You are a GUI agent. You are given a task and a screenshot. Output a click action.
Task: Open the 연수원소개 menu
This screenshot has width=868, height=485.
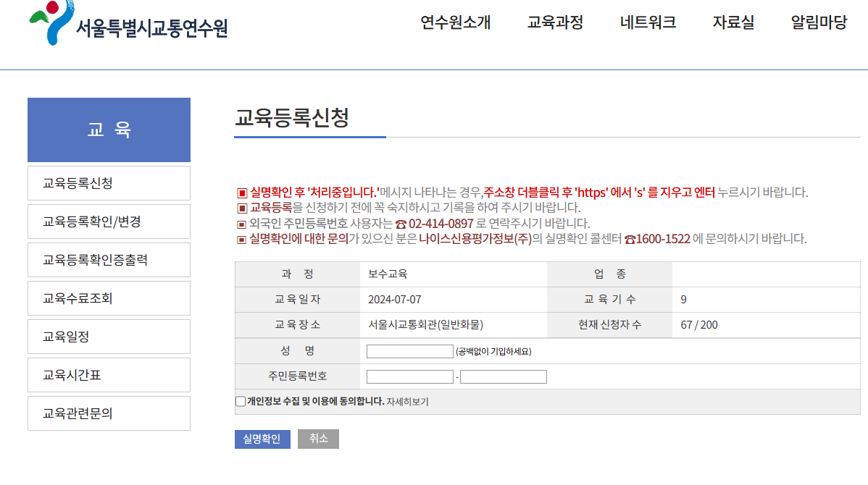click(454, 22)
